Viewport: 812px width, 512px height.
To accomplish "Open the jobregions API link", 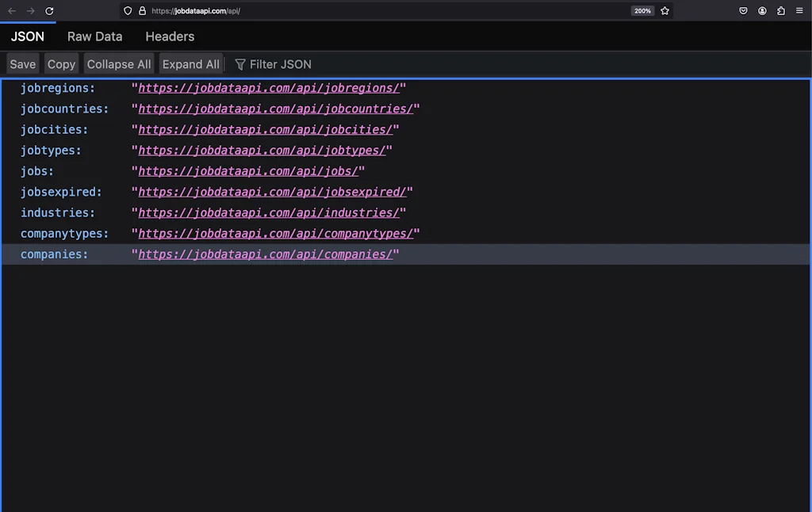I will (268, 88).
